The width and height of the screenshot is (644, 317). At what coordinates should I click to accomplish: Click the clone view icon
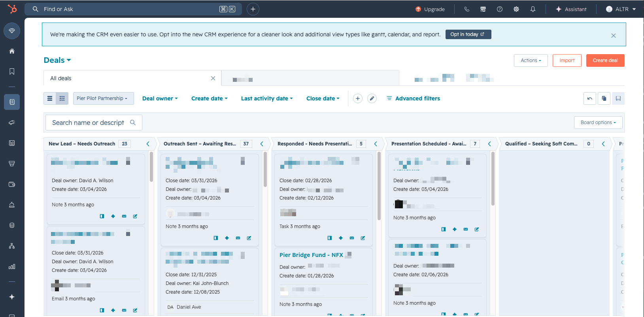pyautogui.click(x=604, y=98)
